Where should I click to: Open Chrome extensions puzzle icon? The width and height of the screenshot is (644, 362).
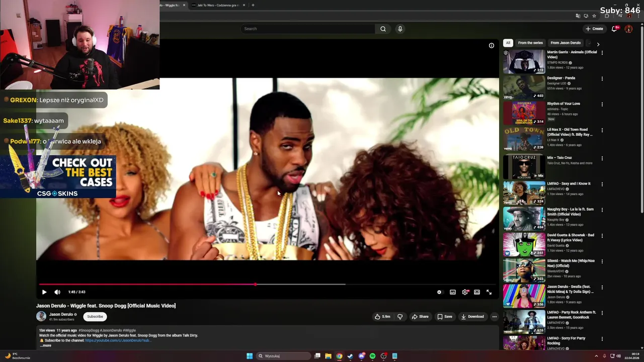click(x=606, y=16)
